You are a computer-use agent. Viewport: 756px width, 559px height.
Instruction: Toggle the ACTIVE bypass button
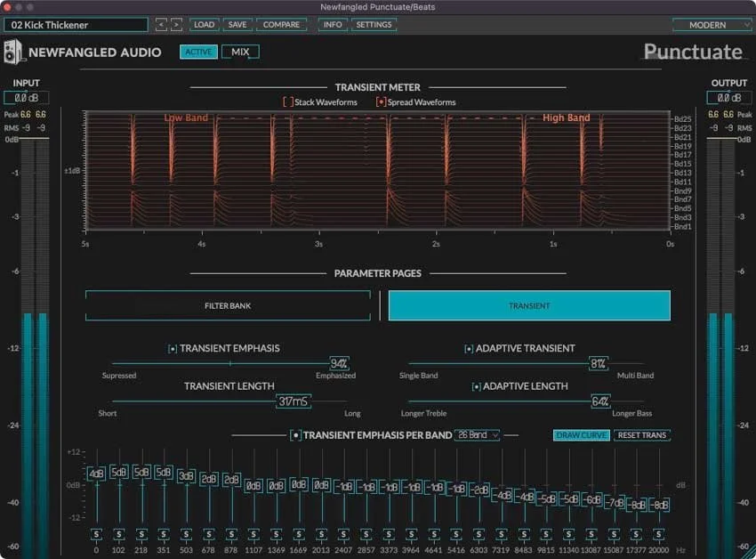pos(198,52)
